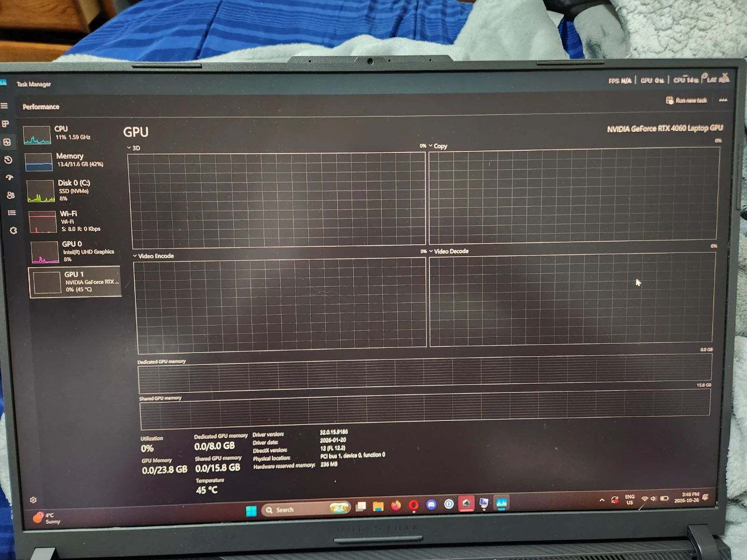747x560 pixels.
Task: Go to the Processes page icon
Action: coord(5,124)
